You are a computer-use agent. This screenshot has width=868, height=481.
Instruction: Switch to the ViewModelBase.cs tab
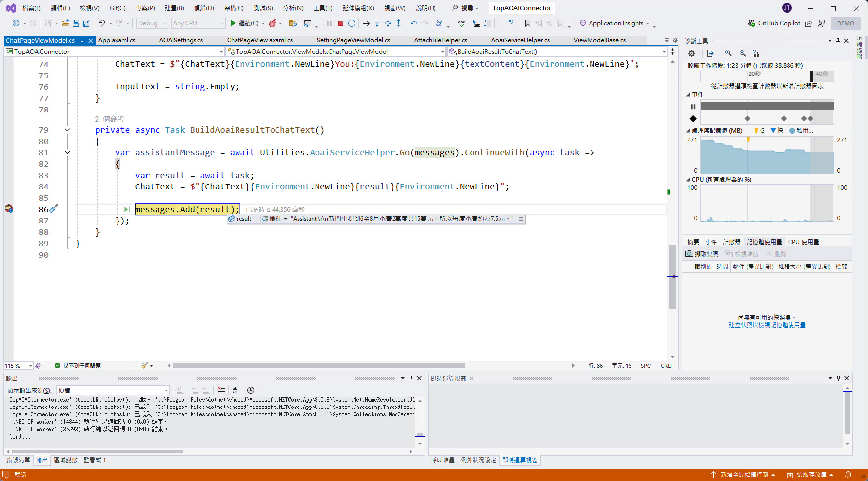599,40
